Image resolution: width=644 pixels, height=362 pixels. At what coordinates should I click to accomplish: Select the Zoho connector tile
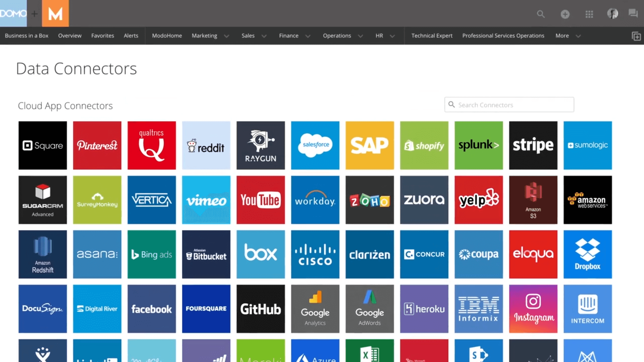(370, 200)
